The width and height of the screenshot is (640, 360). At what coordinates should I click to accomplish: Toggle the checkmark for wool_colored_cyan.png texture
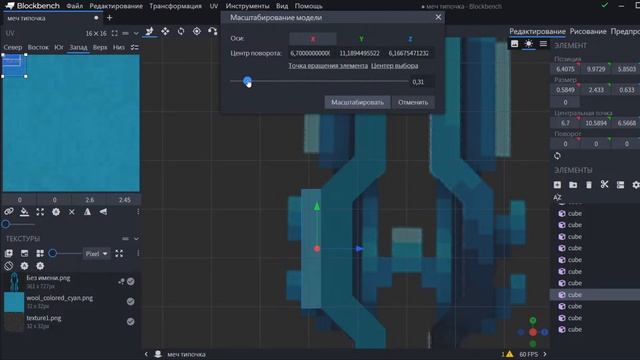click(131, 301)
